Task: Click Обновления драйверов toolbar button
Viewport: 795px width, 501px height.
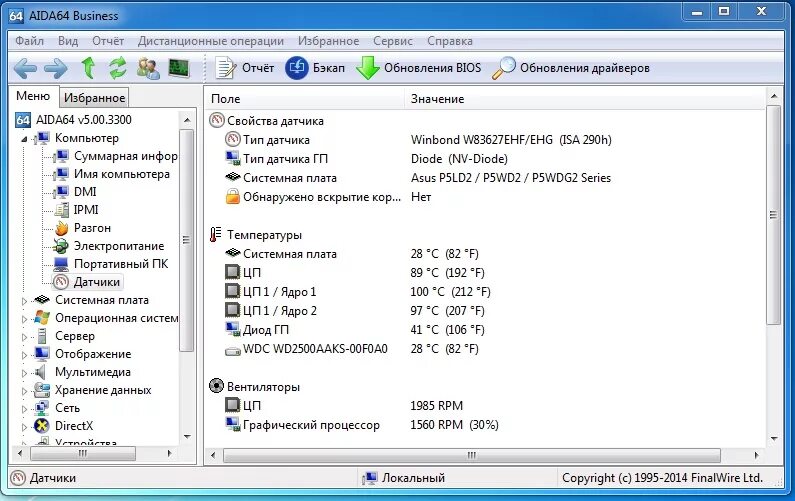Action: tap(570, 68)
